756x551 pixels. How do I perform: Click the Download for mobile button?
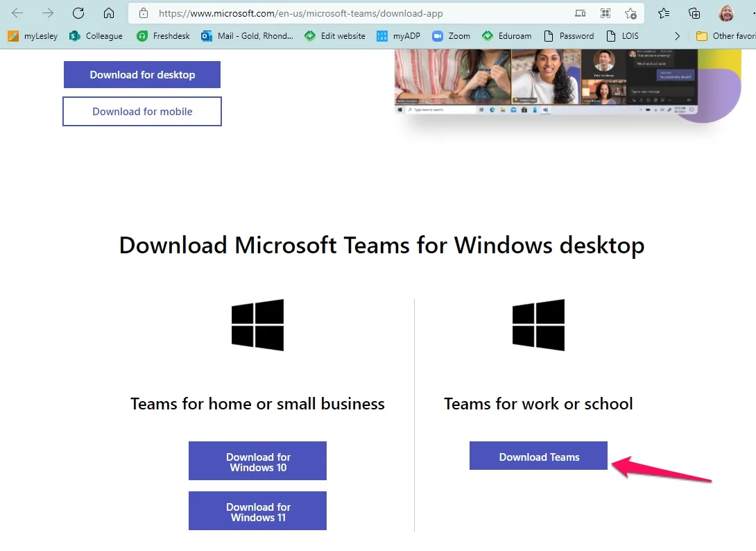click(x=141, y=111)
